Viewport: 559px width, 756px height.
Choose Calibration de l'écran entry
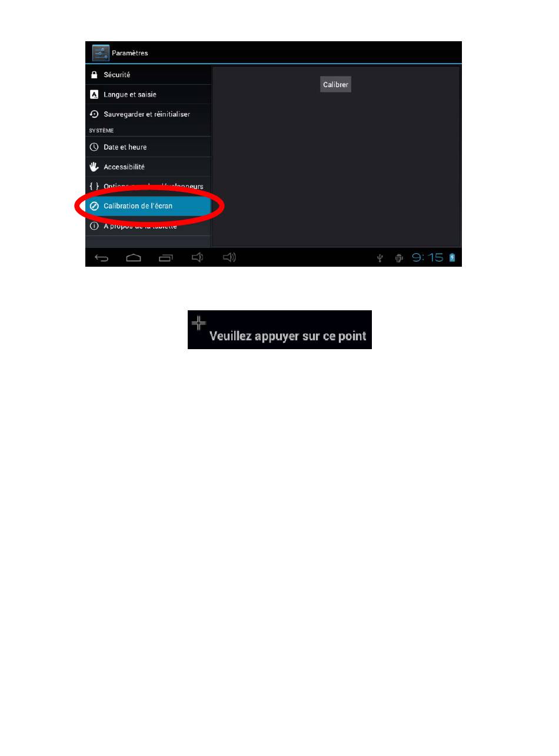click(x=148, y=206)
